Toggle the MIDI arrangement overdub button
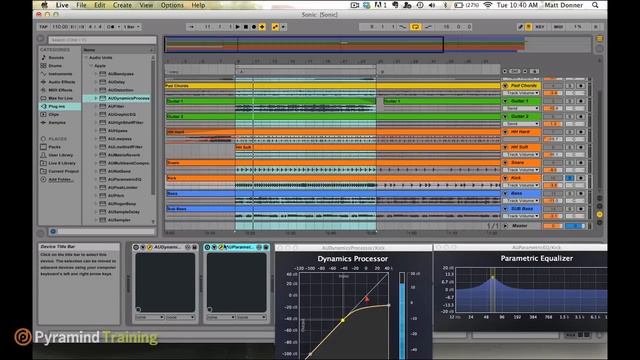 pos(262,27)
